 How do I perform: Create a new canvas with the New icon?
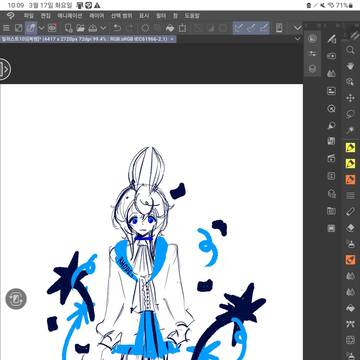point(69,28)
